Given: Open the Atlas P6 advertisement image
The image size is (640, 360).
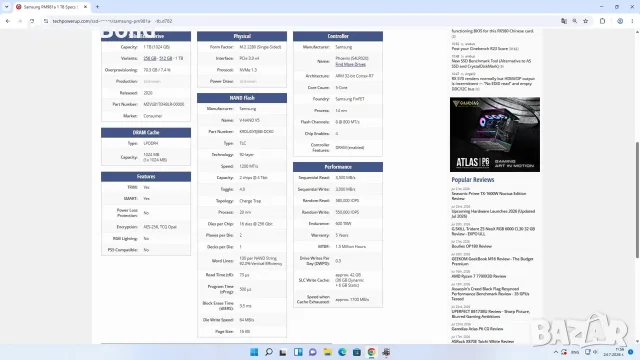Looking at the screenshot, I should coord(495,134).
